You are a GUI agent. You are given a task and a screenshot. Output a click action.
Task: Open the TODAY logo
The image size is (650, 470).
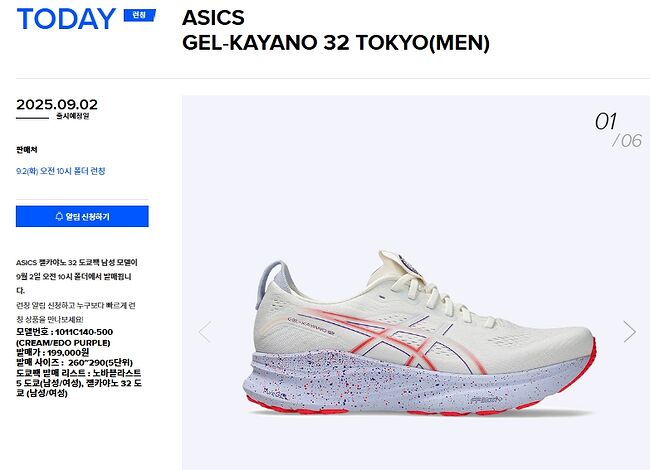(x=66, y=19)
